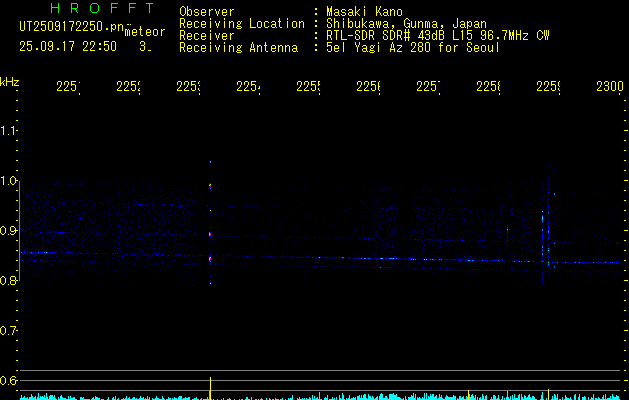
Task: Click the Receiving Antenna label
Action: pos(238,48)
